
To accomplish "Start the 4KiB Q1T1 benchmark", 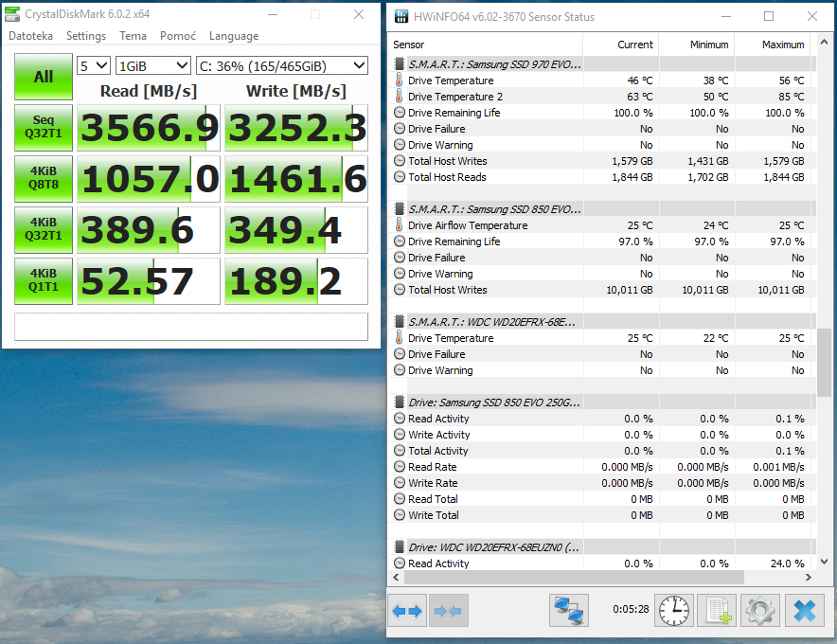I will tap(44, 281).
